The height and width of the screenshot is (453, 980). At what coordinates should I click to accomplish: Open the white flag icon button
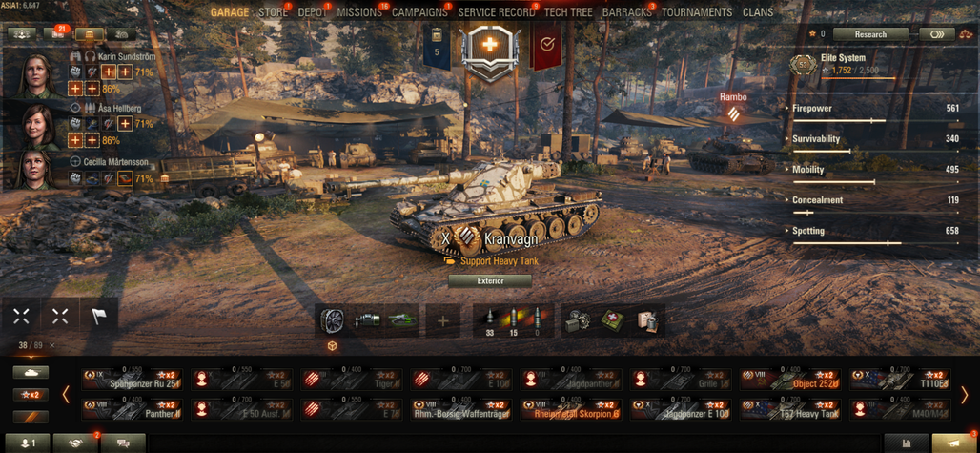tap(99, 317)
